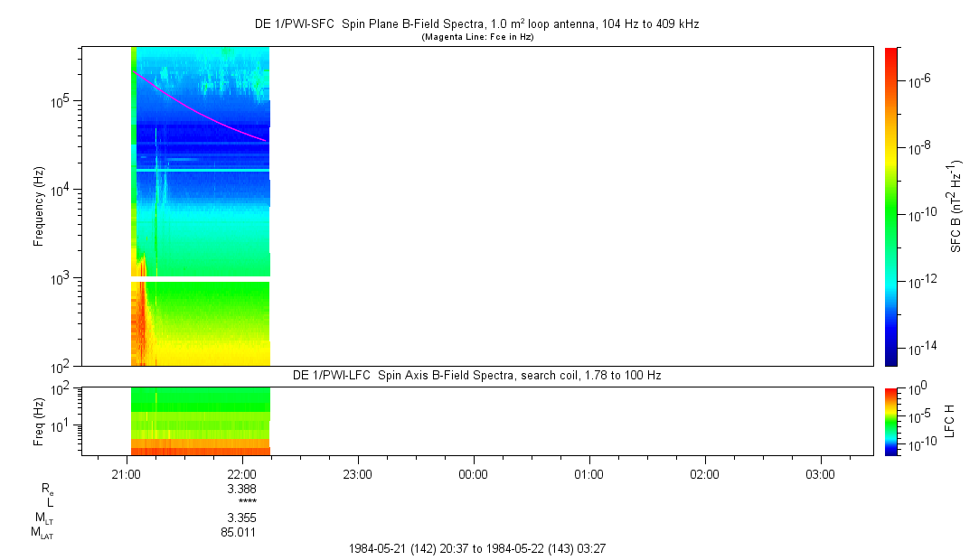979x560 pixels.
Task: Click the 'SFC B' color bar unit label
Action: click(x=955, y=206)
